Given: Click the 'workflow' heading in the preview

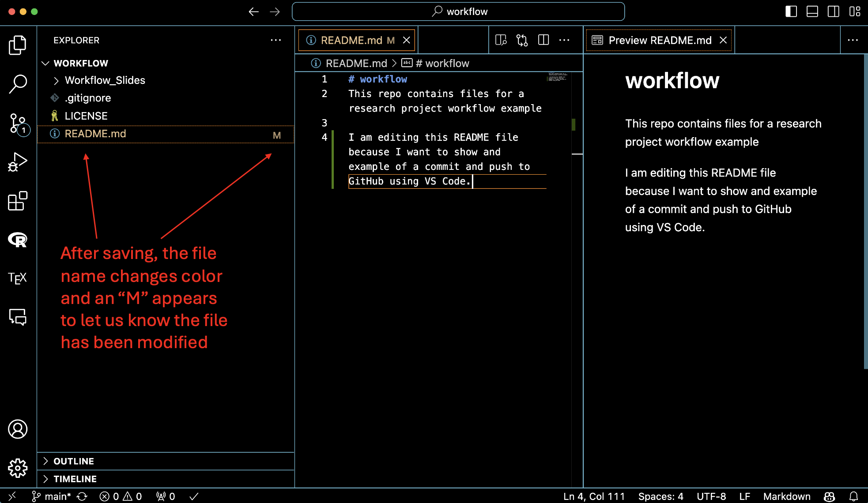Looking at the screenshot, I should [x=672, y=81].
